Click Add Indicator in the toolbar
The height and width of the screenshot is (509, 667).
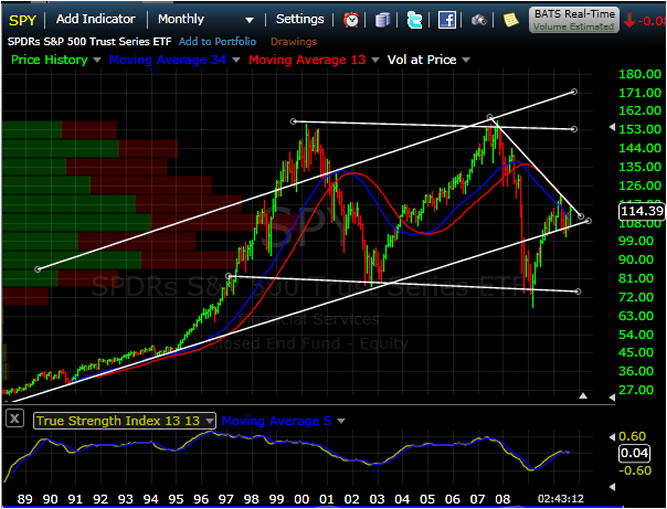tap(95, 19)
